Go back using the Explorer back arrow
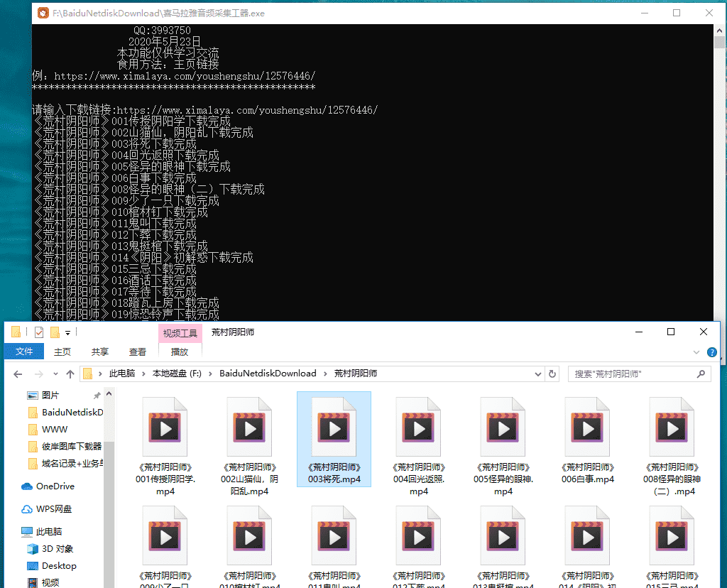This screenshot has width=727, height=588. pos(18,374)
